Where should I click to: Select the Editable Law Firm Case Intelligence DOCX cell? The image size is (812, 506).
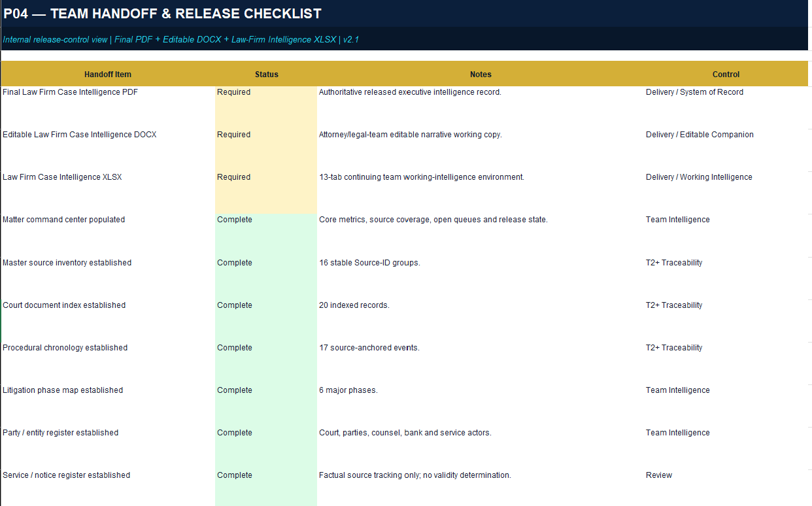[108, 150]
